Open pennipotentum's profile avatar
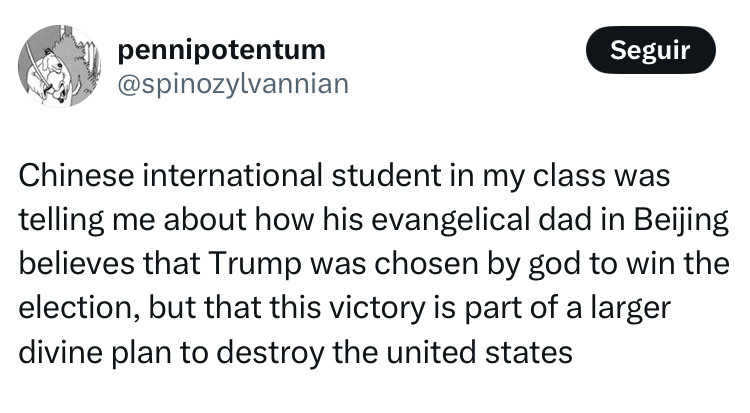Screen dimensions: 750x413 [x=59, y=66]
